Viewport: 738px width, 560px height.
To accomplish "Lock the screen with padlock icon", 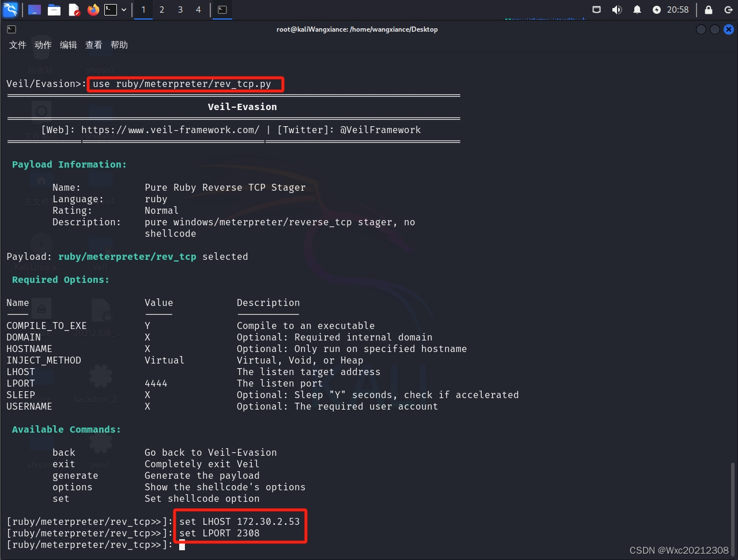I will [709, 10].
